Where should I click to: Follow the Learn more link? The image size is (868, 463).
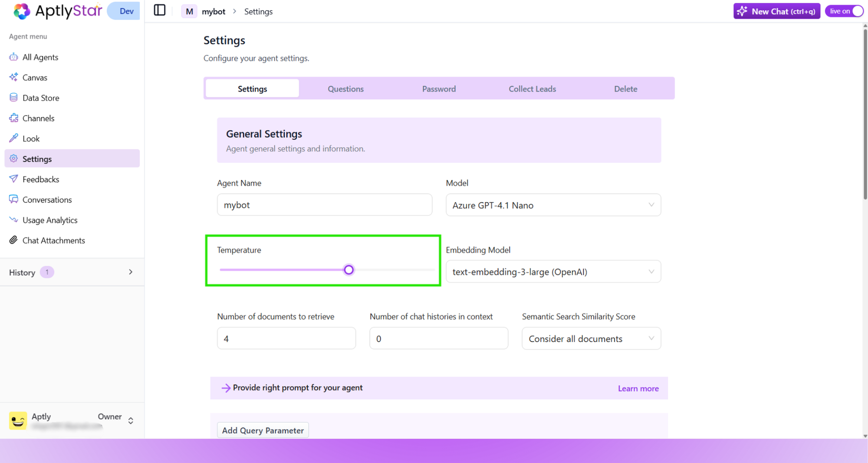point(638,388)
